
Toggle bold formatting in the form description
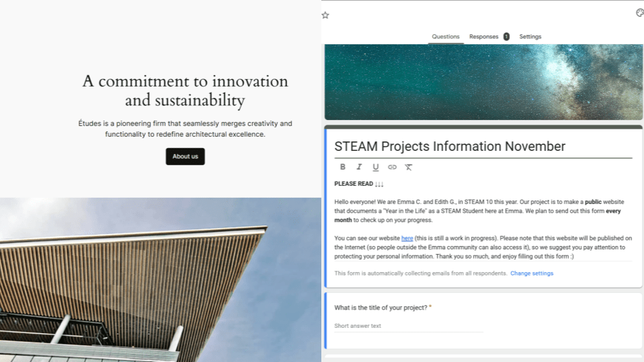point(343,167)
